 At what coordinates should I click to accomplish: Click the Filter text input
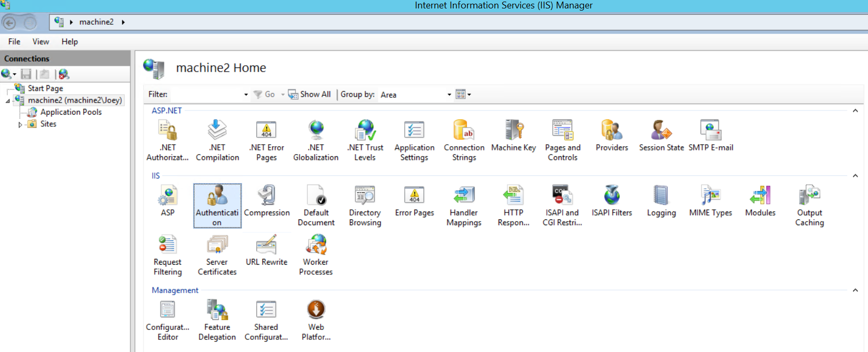pos(206,95)
